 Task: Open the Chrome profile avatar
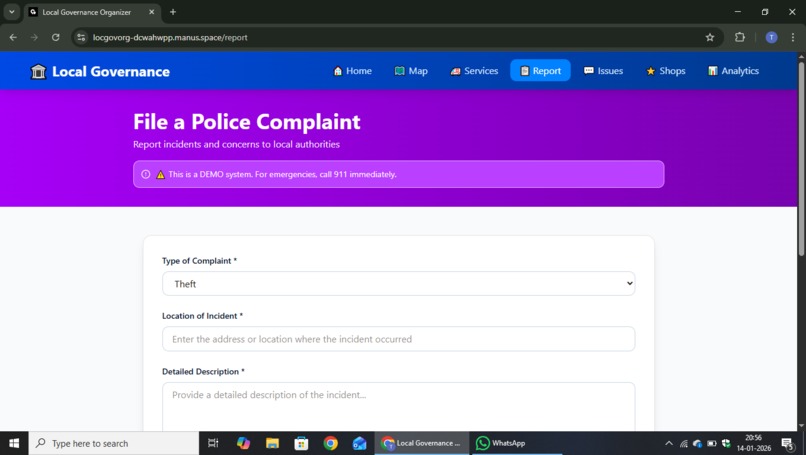(x=771, y=38)
